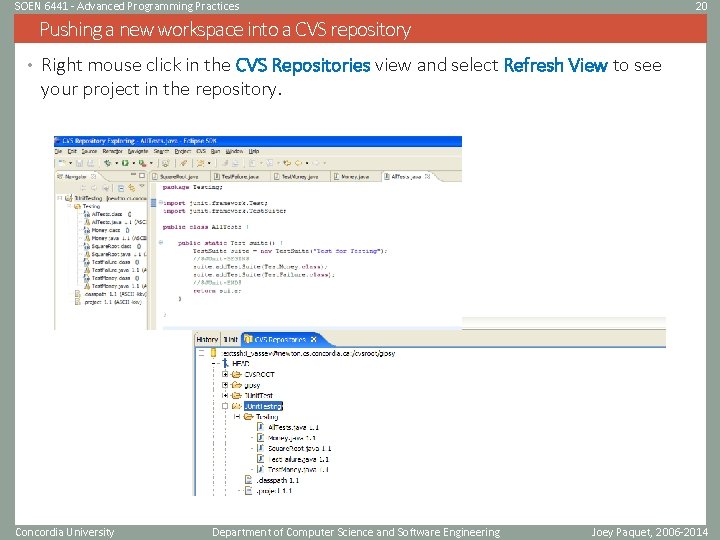Open the Run menu
Screen dimensions: 720x540
215,151
